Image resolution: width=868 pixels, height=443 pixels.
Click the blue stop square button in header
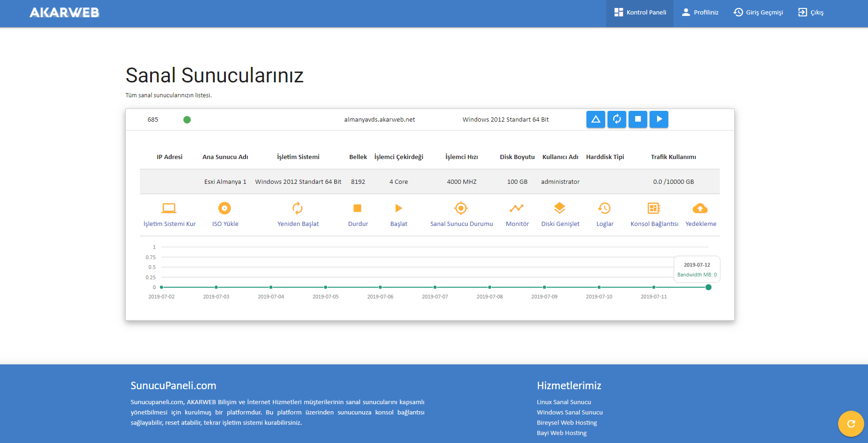click(638, 119)
